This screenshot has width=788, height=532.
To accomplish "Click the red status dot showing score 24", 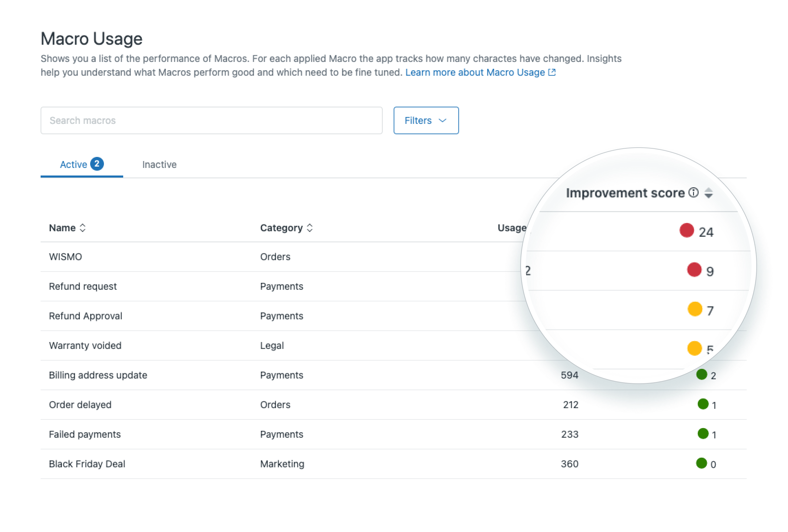I will tap(686, 231).
